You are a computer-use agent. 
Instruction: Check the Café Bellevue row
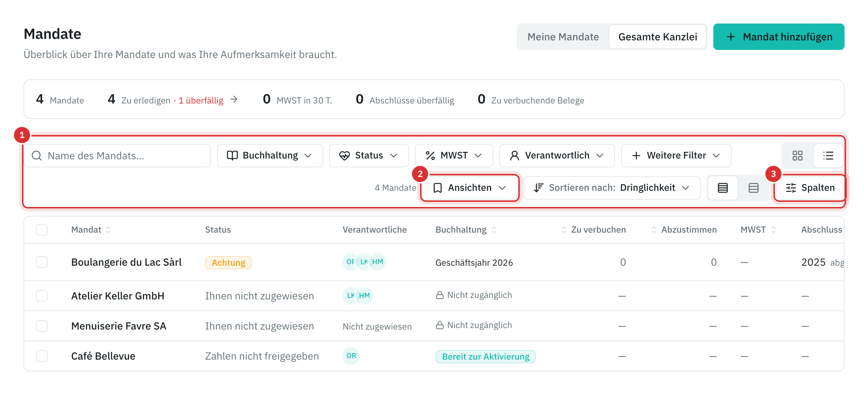(42, 356)
